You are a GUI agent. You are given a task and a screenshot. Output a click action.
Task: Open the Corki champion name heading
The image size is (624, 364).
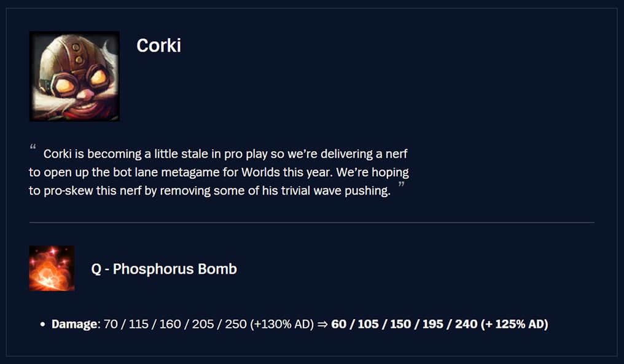(158, 45)
